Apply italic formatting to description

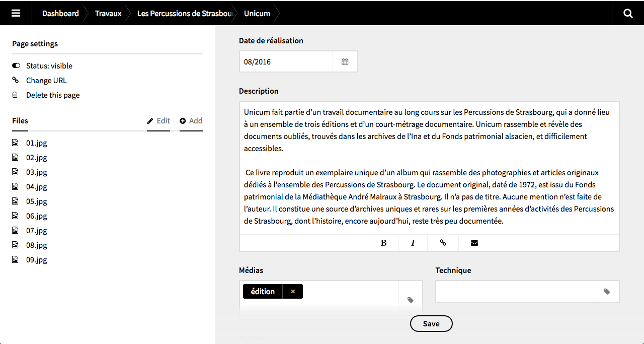[x=413, y=243]
